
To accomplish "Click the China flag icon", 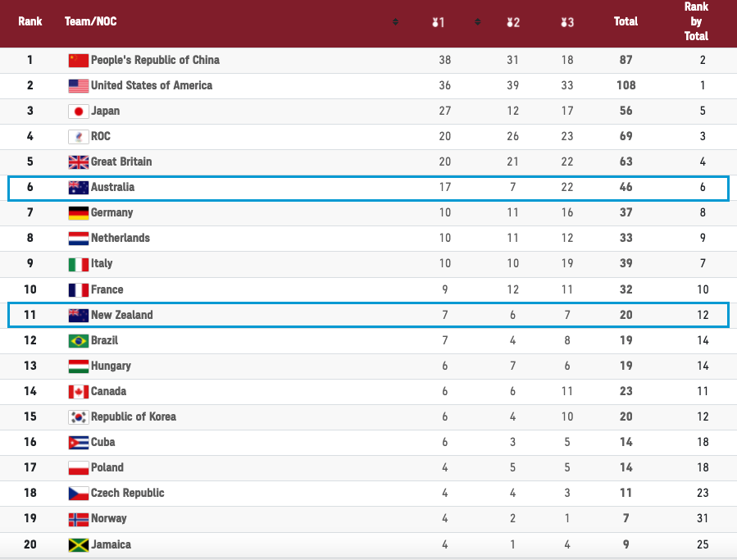I will coord(78,60).
